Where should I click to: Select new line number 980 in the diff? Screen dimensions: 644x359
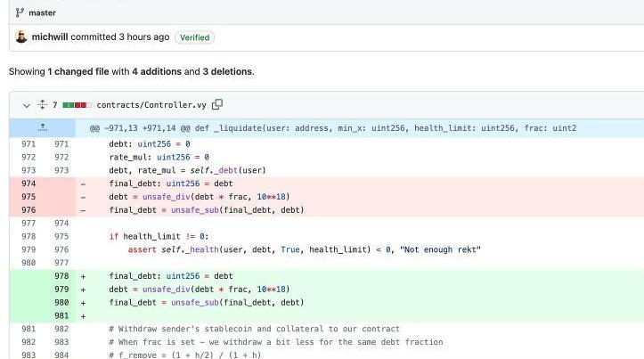pos(61,303)
